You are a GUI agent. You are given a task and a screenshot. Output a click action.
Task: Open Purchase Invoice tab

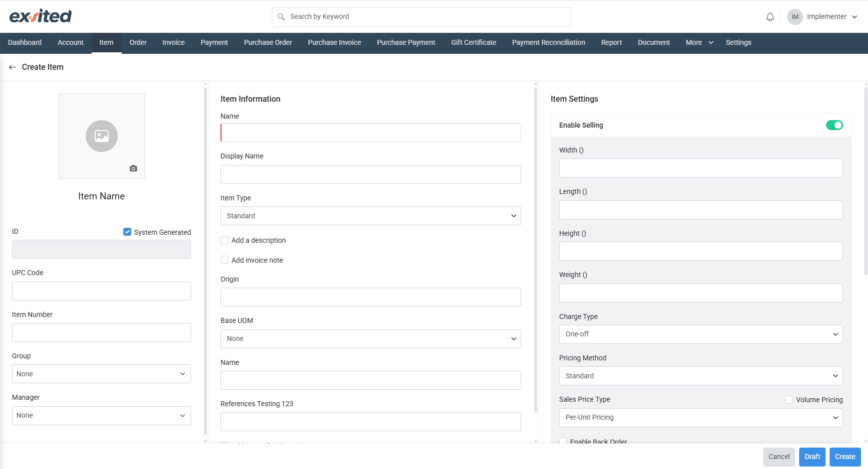[x=334, y=43]
